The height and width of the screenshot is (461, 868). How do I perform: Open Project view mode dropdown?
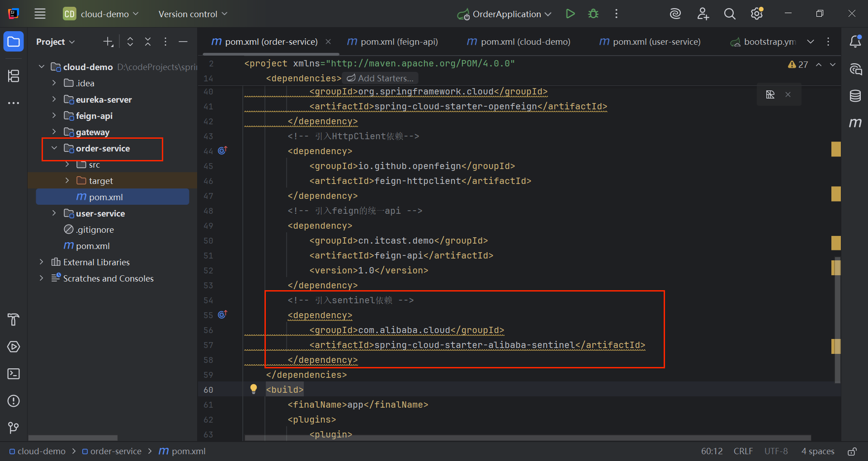coord(56,42)
